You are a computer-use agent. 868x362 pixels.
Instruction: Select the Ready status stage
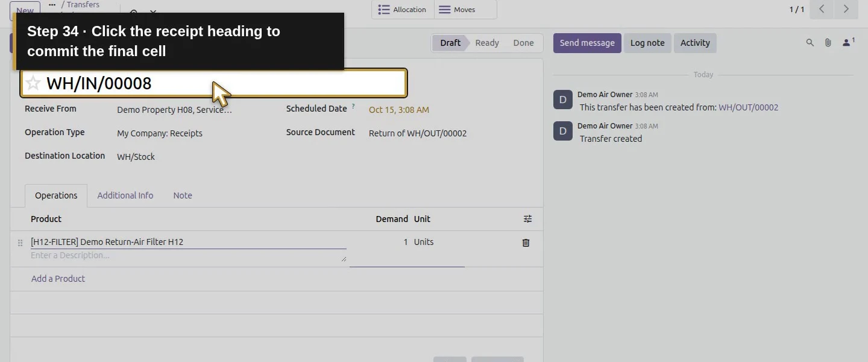point(487,43)
